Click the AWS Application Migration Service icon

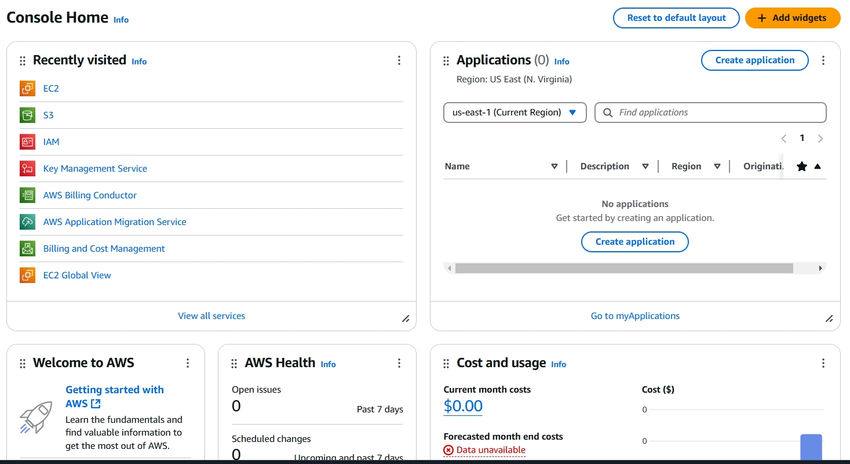point(27,222)
